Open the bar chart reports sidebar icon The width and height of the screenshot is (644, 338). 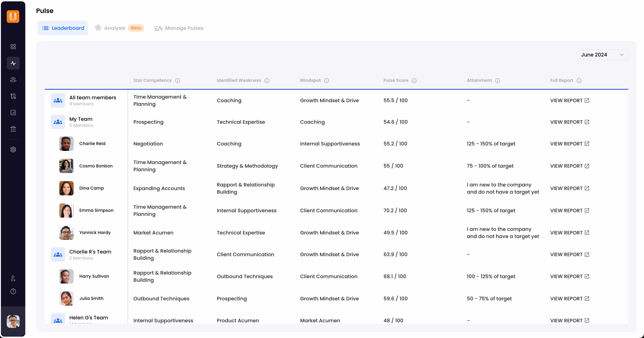coord(13,113)
